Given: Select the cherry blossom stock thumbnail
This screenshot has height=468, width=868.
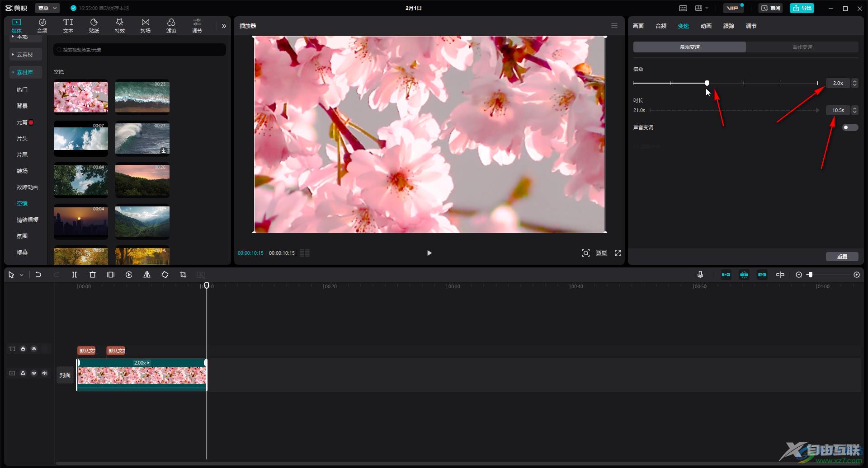Looking at the screenshot, I should (81, 97).
